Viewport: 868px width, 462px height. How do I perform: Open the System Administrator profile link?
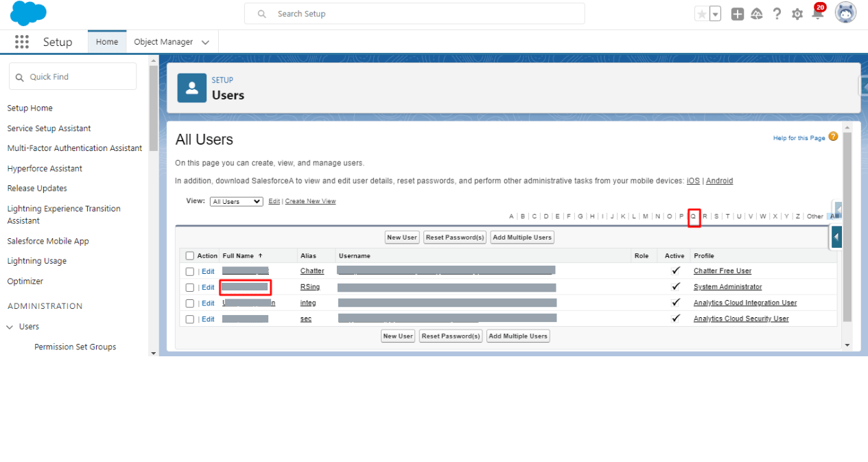tap(727, 287)
